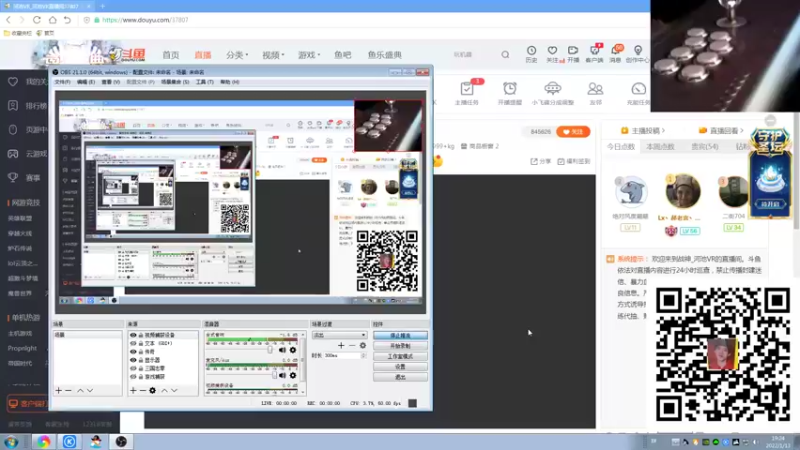The height and width of the screenshot is (450, 800).
Task: Add a new source in OBS
Action: point(133,390)
